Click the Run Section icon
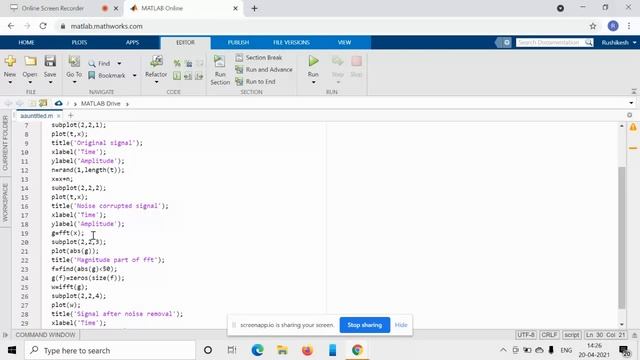Viewport: 640px width, 360px height. pyautogui.click(x=220, y=61)
